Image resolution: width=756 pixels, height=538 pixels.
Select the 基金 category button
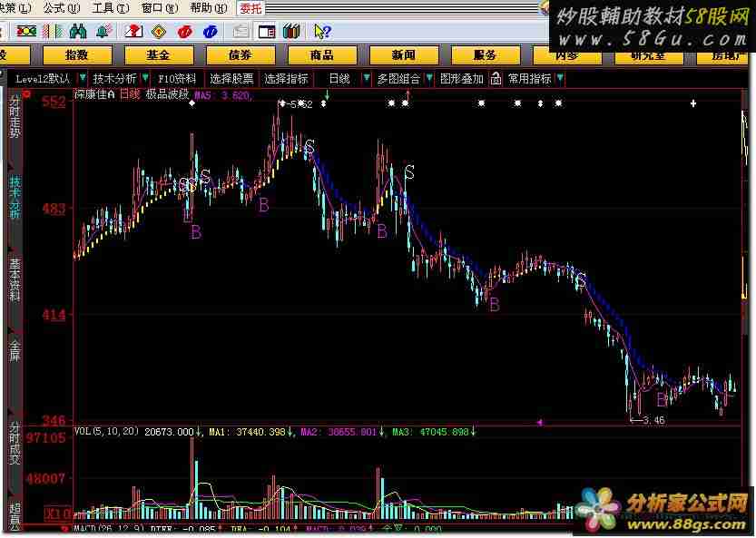[159, 55]
